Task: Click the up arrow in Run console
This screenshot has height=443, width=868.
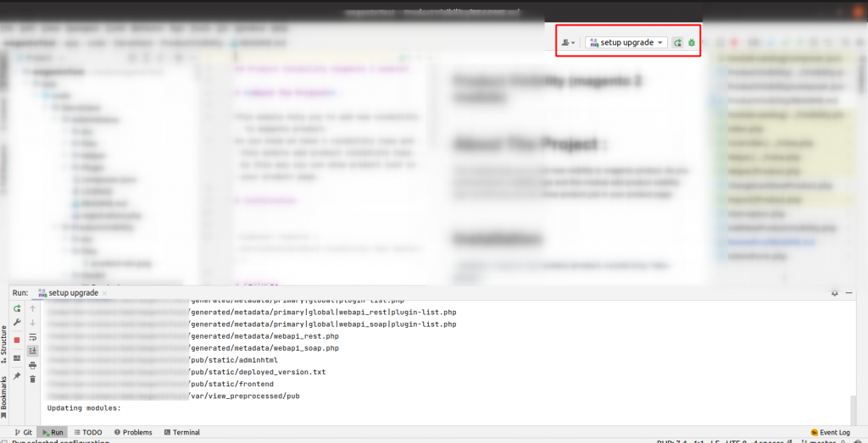Action: click(33, 308)
